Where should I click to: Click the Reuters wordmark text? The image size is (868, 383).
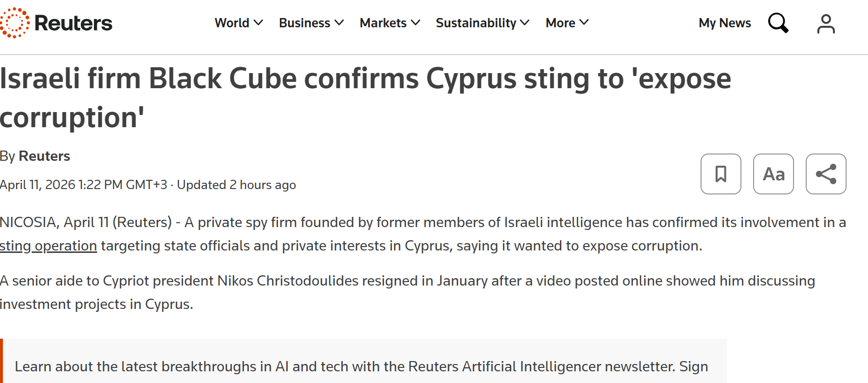pos(73,23)
